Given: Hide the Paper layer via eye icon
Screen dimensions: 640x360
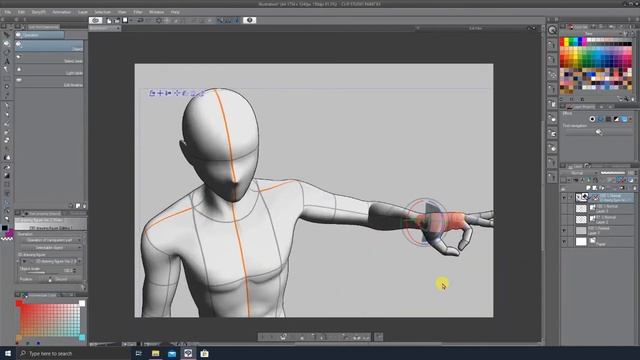Looking at the screenshot, I should pyautogui.click(x=564, y=242).
